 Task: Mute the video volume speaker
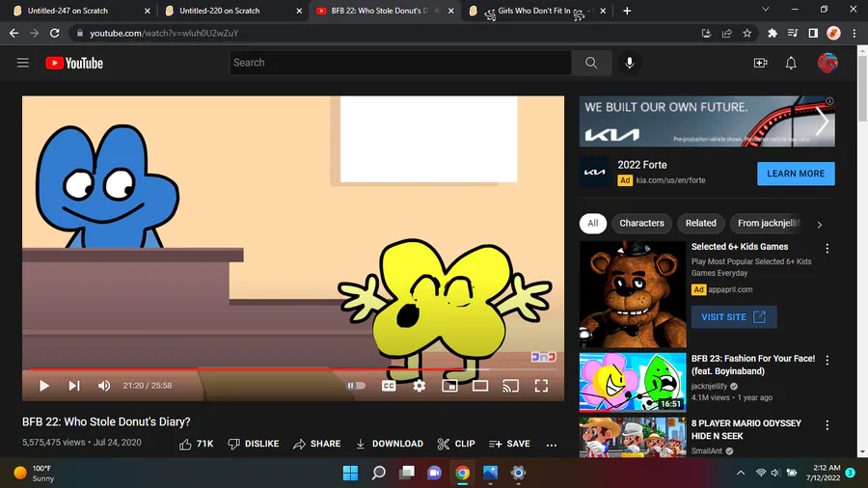pos(104,386)
